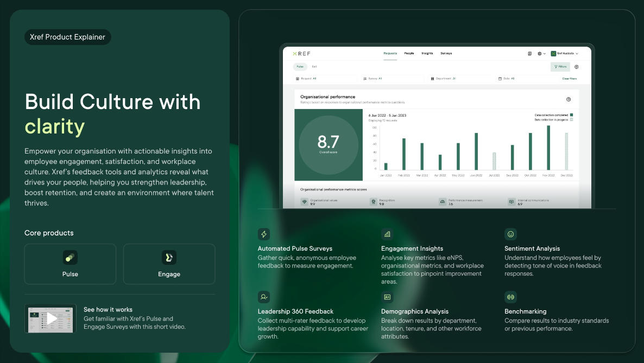
Task: Open the Survey: All dropdown
Action: pos(393,79)
